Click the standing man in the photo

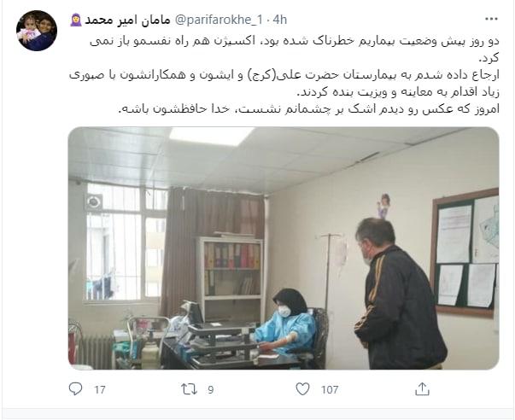click(x=399, y=294)
